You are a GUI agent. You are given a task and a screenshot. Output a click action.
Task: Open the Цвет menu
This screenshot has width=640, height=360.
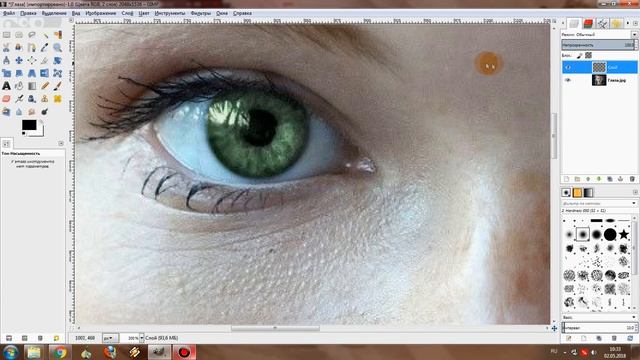pos(144,13)
